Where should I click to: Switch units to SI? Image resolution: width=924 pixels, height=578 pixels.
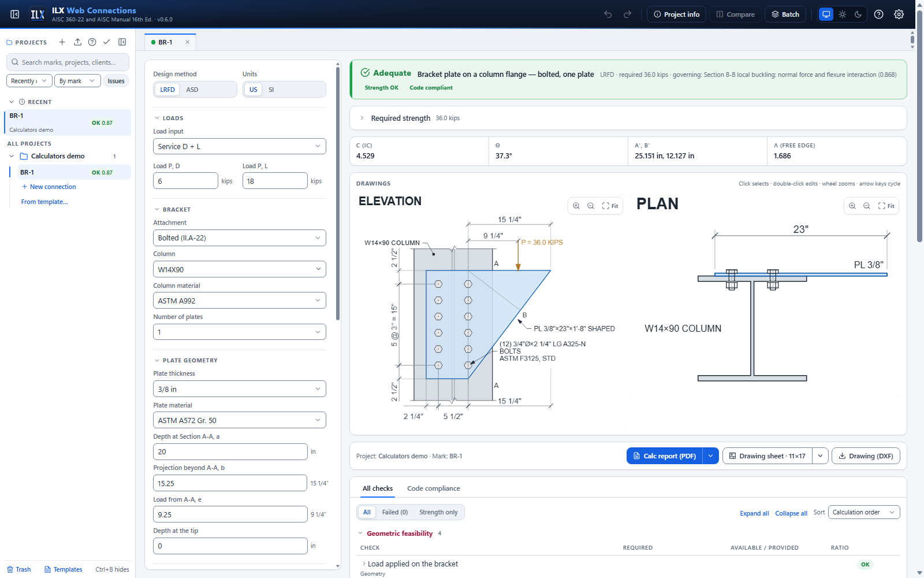271,90
